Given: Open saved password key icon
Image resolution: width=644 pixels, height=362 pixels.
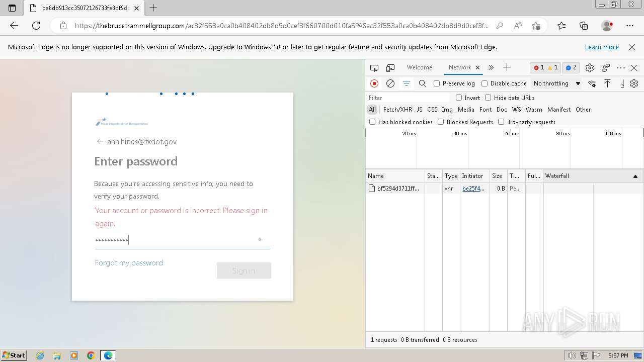Looking at the screenshot, I should coord(499,26).
